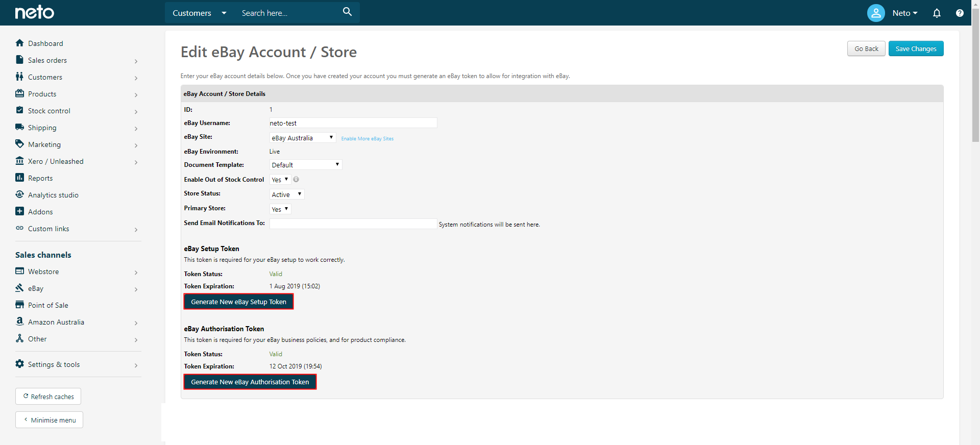Select the Shipping truck icon

19,127
